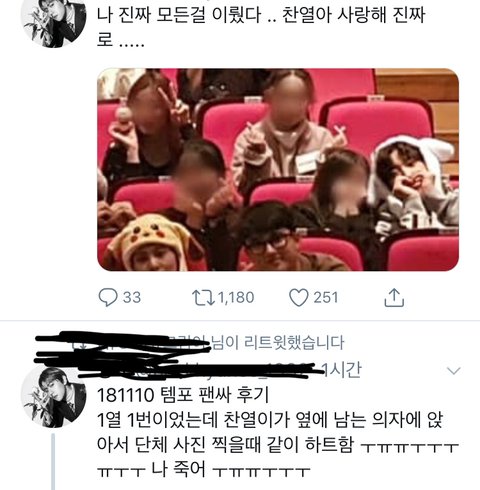The width and height of the screenshot is (480, 490).
Task: Open the fan sign group photo
Action: (x=278, y=170)
